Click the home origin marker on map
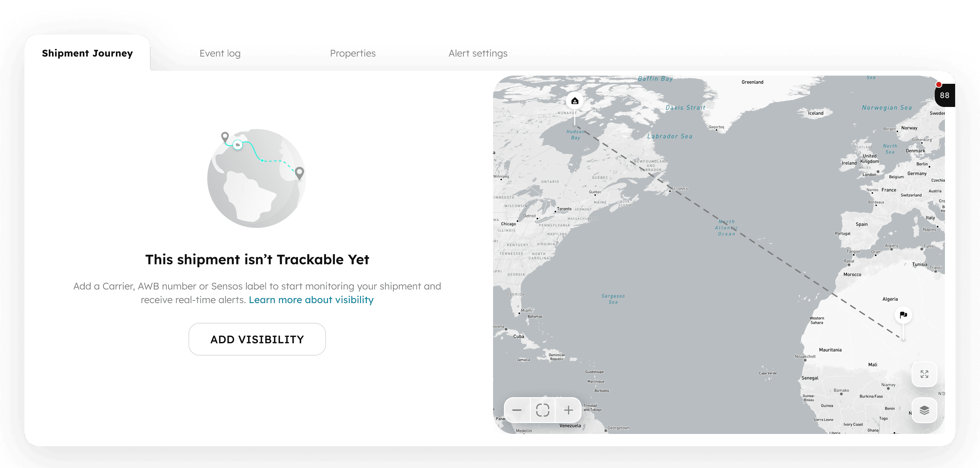Image resolution: width=980 pixels, height=468 pixels. coord(574,101)
